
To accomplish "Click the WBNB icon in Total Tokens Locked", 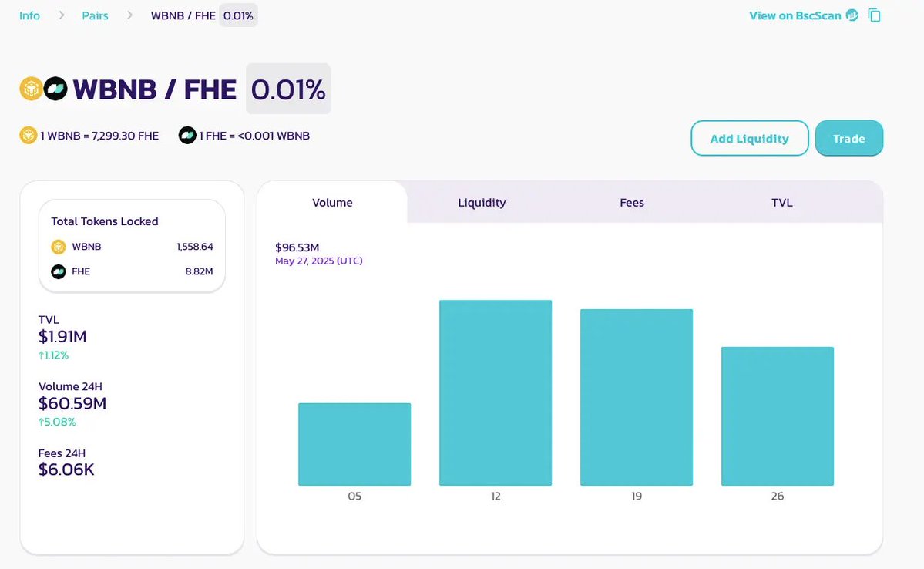I will point(59,247).
